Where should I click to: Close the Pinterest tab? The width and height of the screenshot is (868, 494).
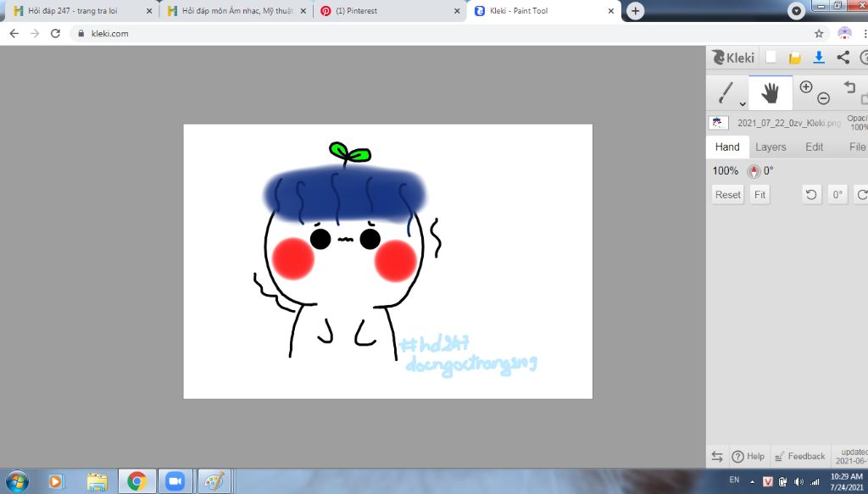[x=457, y=10]
